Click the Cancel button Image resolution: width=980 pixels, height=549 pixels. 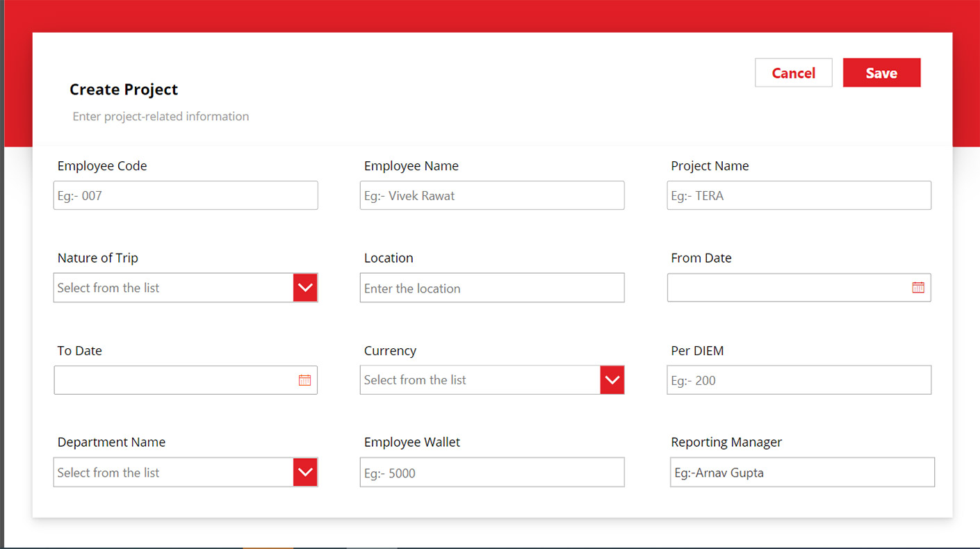794,73
